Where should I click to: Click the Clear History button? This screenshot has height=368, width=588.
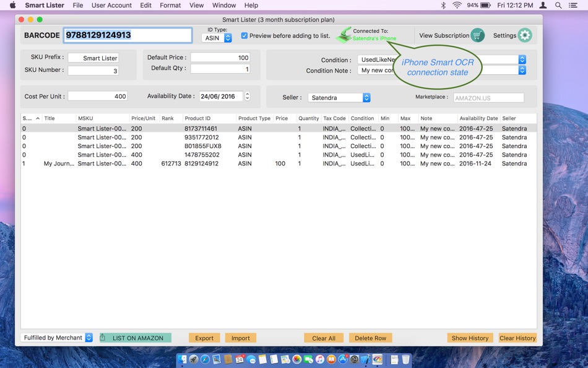point(517,338)
